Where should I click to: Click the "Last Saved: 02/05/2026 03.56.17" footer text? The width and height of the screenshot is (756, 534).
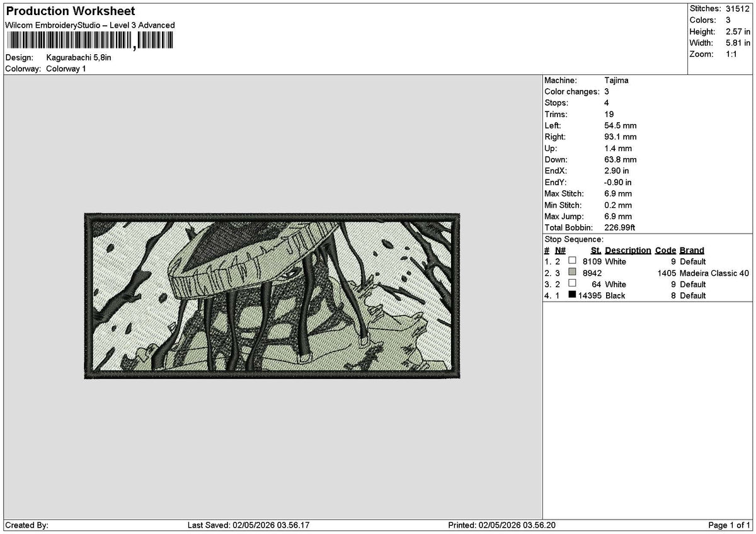pyautogui.click(x=249, y=525)
